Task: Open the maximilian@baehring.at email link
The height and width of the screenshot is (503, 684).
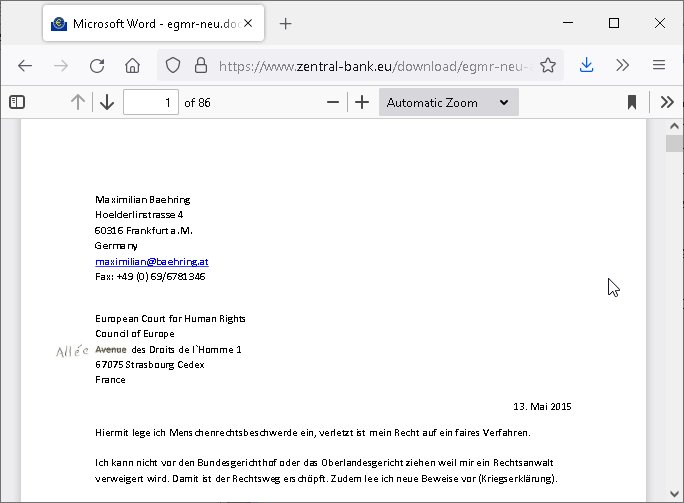Action: [x=152, y=262]
